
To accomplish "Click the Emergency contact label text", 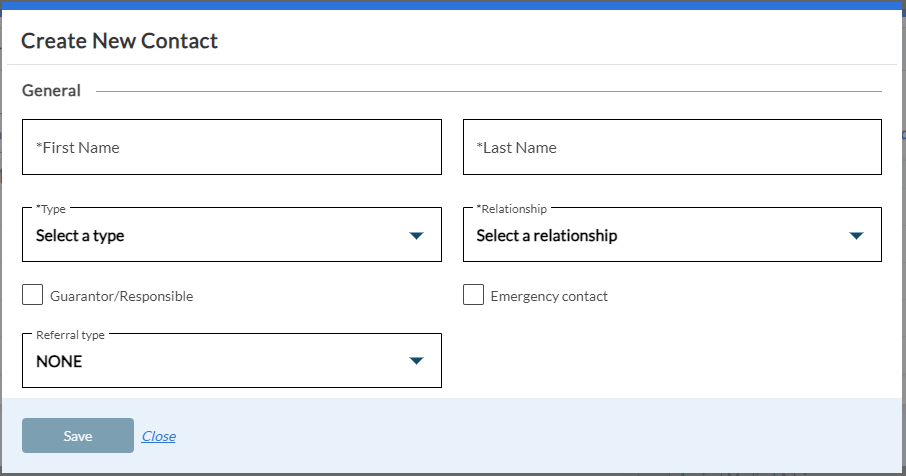I will coord(549,296).
